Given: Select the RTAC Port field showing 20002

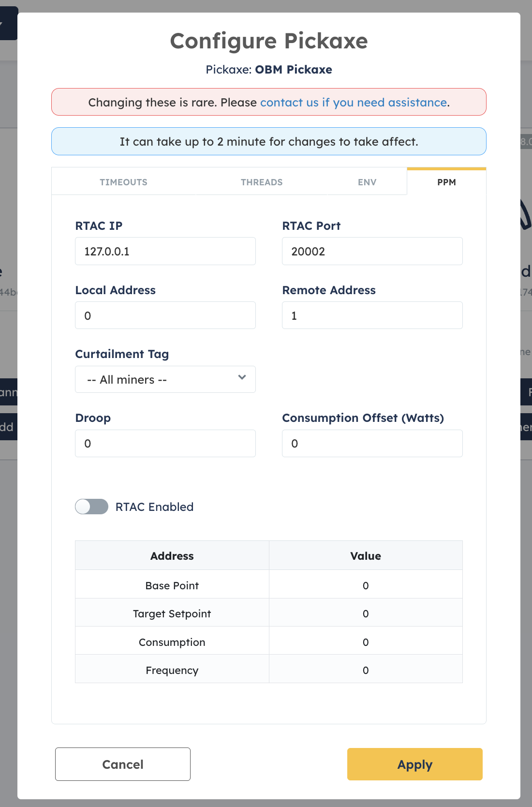Looking at the screenshot, I should [x=372, y=251].
